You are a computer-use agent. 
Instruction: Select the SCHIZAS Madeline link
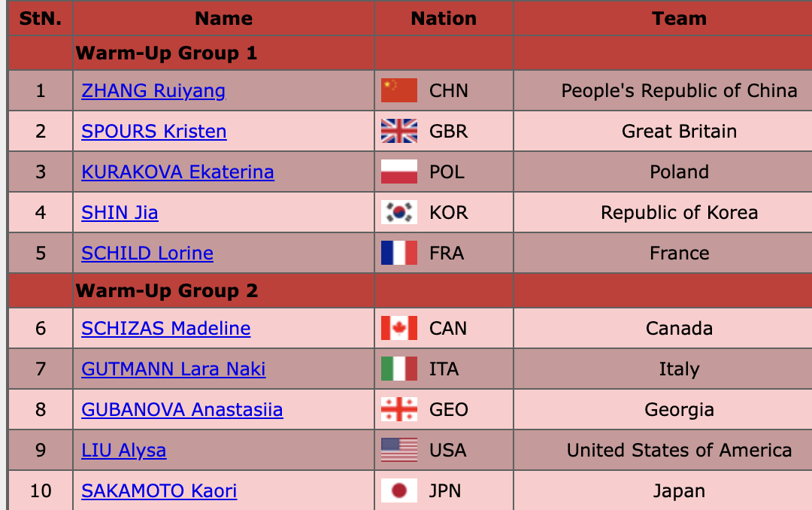point(166,329)
